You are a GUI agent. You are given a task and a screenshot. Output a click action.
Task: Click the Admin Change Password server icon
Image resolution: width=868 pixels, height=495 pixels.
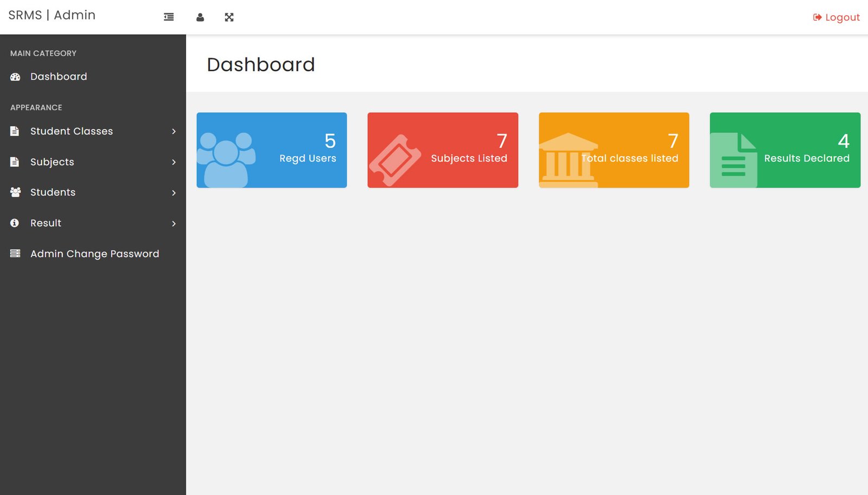pos(15,254)
